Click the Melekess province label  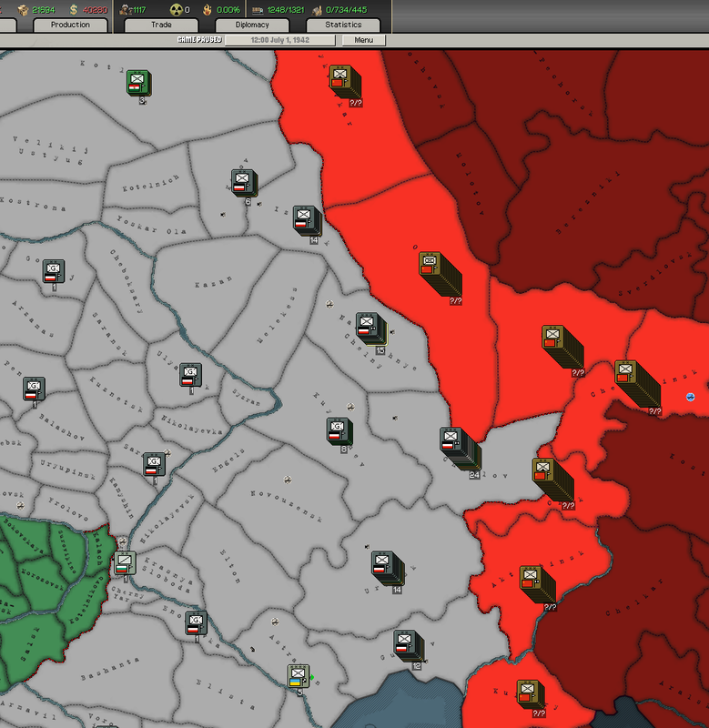[x=277, y=315]
